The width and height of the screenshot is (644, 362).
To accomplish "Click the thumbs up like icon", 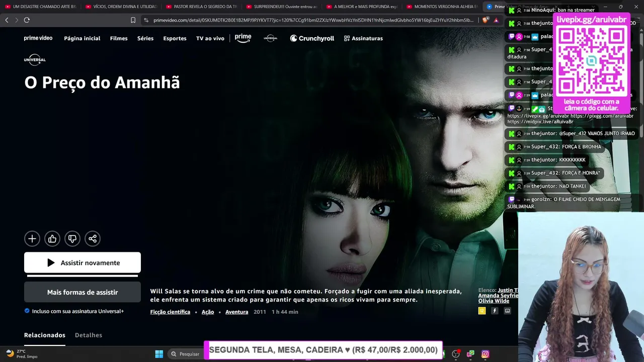I will pos(52,239).
